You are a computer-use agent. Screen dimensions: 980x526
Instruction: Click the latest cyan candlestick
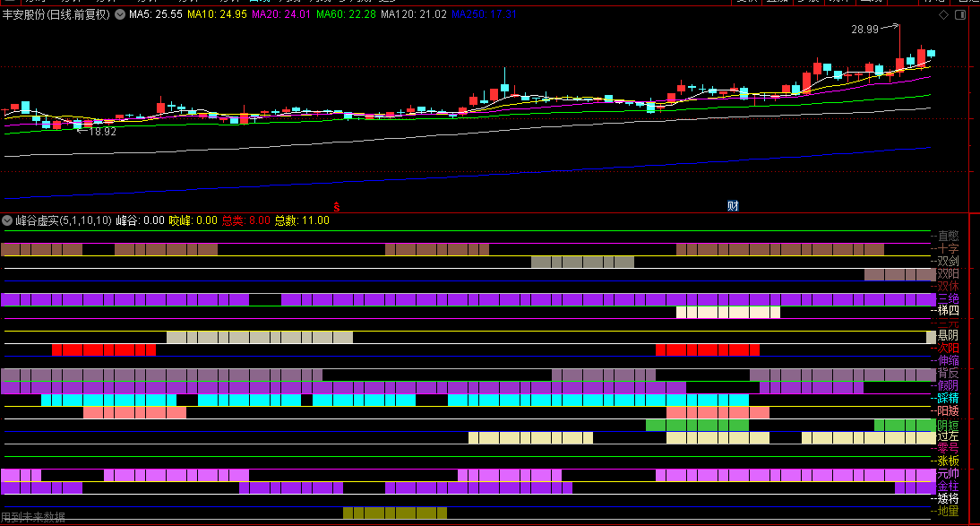[x=932, y=54]
